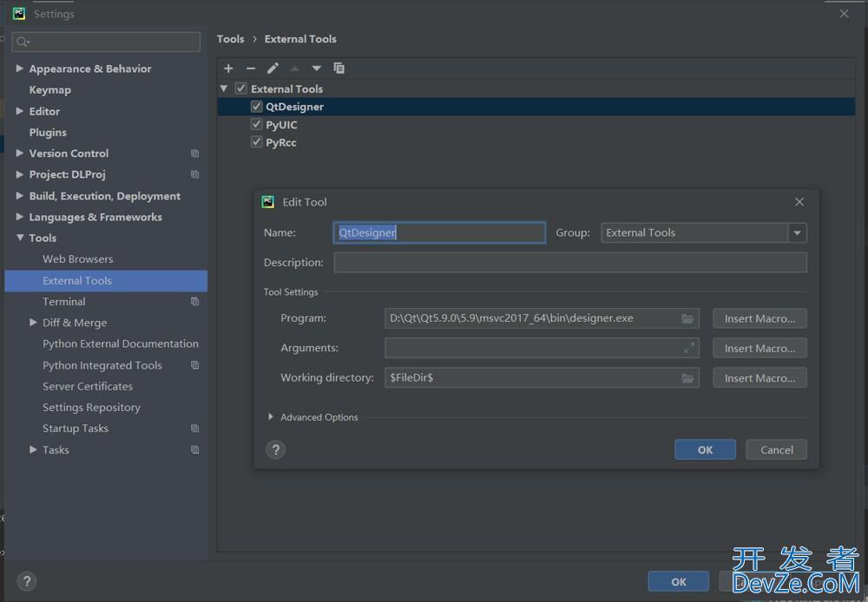Expand the Version Control section
The height and width of the screenshot is (602, 868).
[x=19, y=153]
